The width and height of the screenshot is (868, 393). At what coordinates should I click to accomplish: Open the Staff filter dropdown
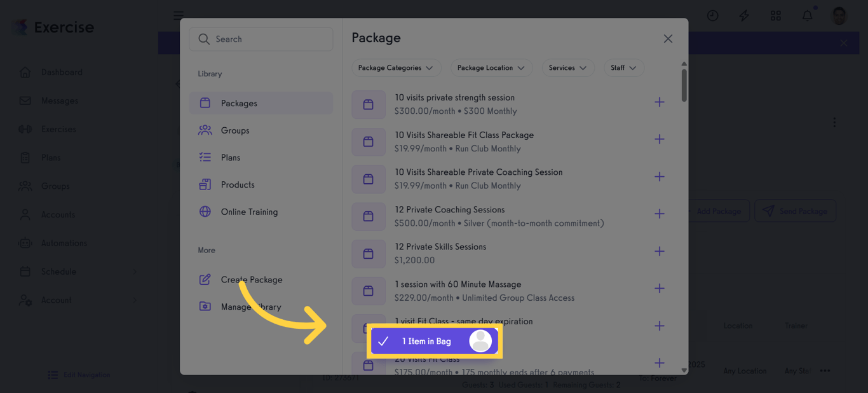tap(623, 68)
